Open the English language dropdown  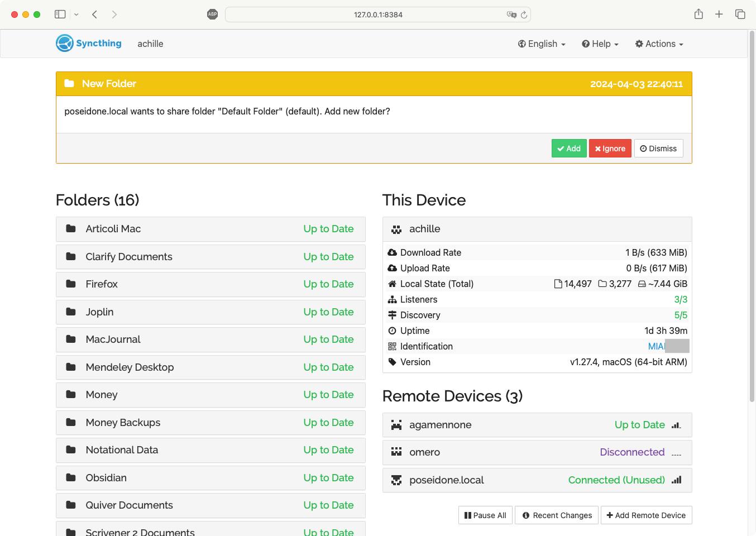pos(542,44)
